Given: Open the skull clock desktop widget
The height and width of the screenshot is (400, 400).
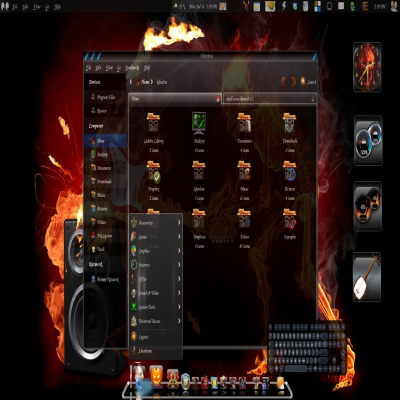Looking at the screenshot, I should (x=367, y=67).
